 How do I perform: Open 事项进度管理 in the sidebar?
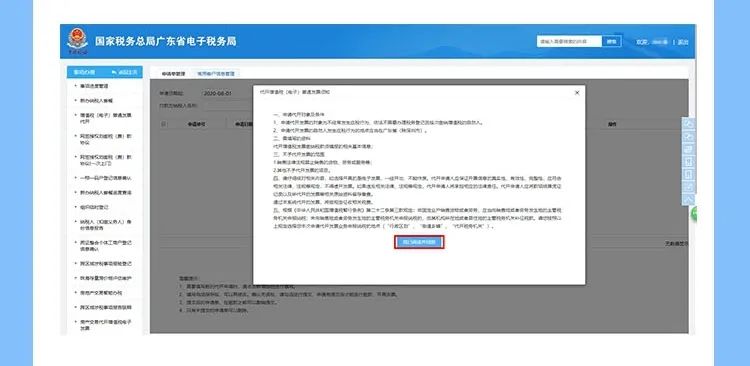click(x=94, y=86)
